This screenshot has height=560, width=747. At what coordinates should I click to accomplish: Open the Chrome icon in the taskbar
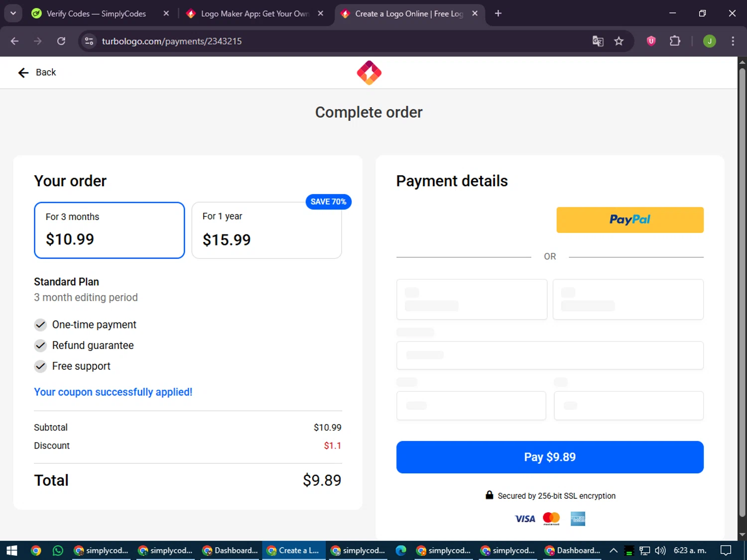pos(36,551)
